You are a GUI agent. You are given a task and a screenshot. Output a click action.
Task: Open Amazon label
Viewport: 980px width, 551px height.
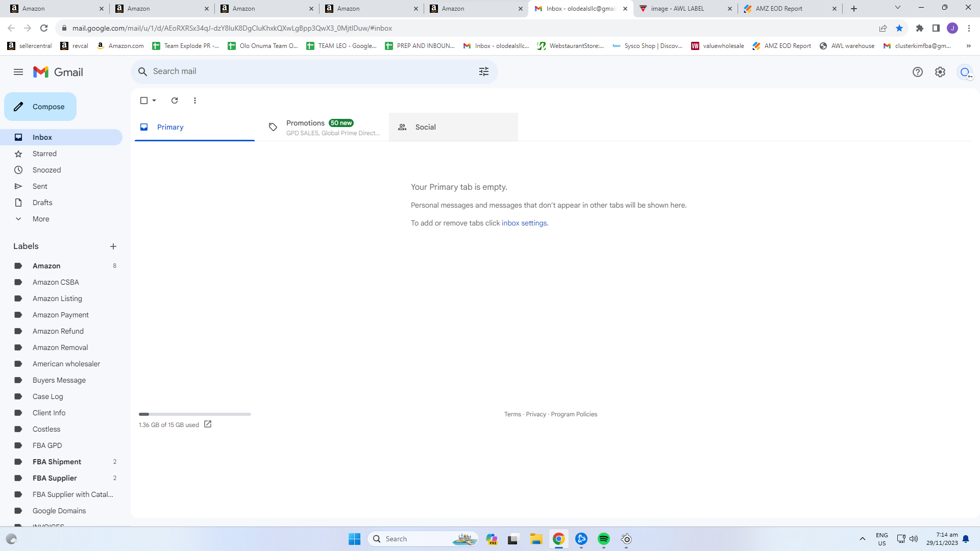coord(61,266)
